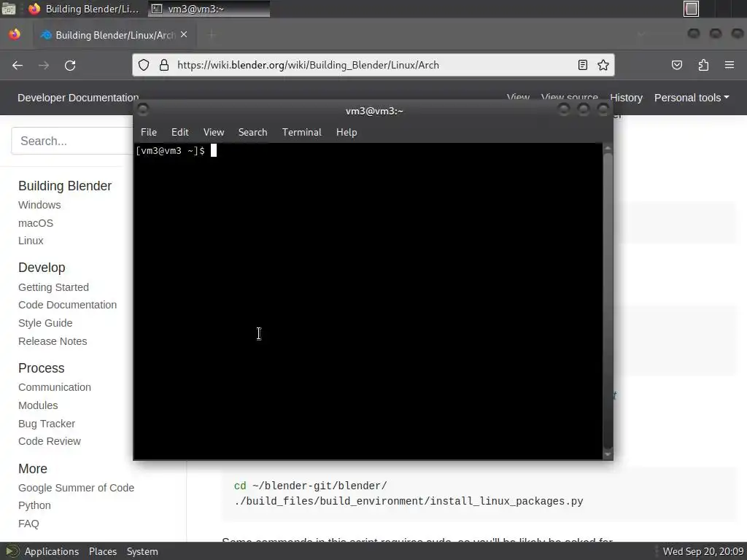The width and height of the screenshot is (747, 560).
Task: Open Firefox hamburger application menu
Action: click(729, 65)
